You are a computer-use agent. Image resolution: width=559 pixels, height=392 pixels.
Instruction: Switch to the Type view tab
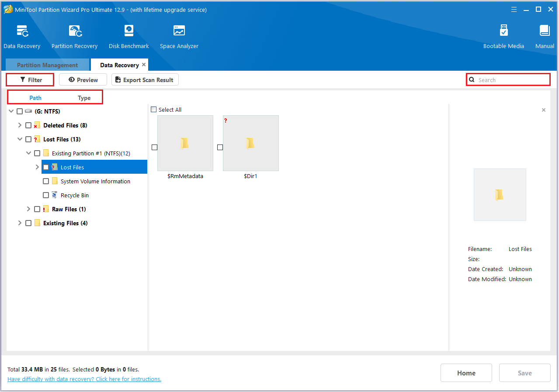coord(84,98)
